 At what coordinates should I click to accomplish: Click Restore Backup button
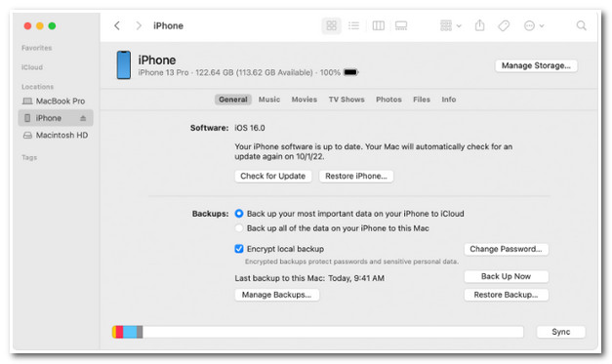(506, 295)
